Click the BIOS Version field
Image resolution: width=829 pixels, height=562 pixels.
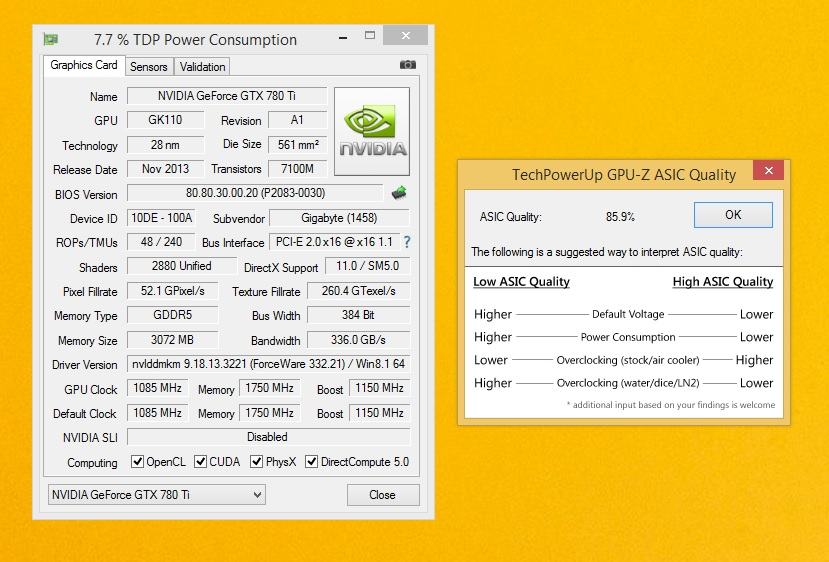[x=255, y=193]
